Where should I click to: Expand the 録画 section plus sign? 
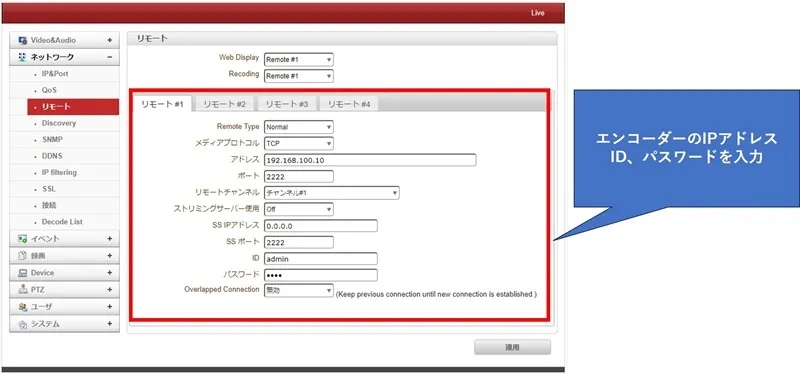tap(110, 256)
